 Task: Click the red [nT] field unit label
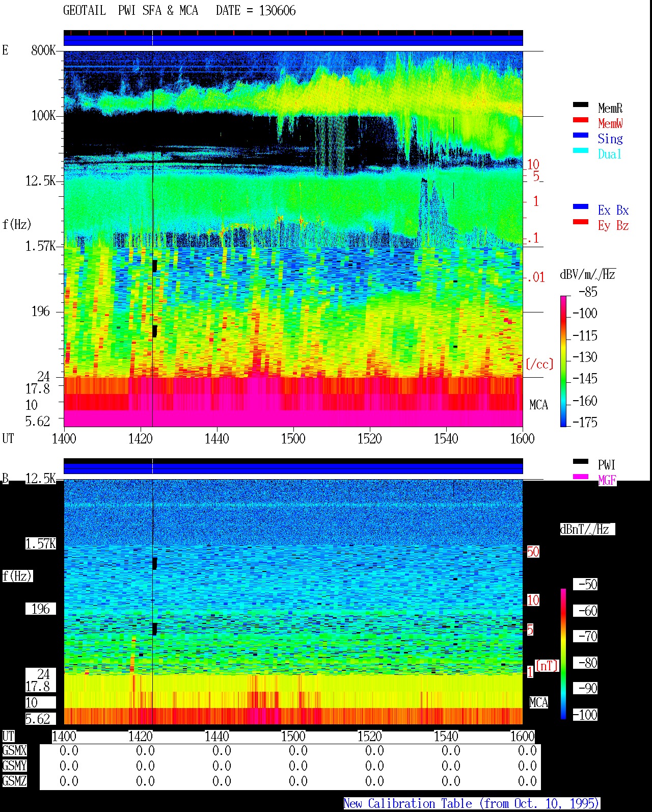(x=547, y=666)
